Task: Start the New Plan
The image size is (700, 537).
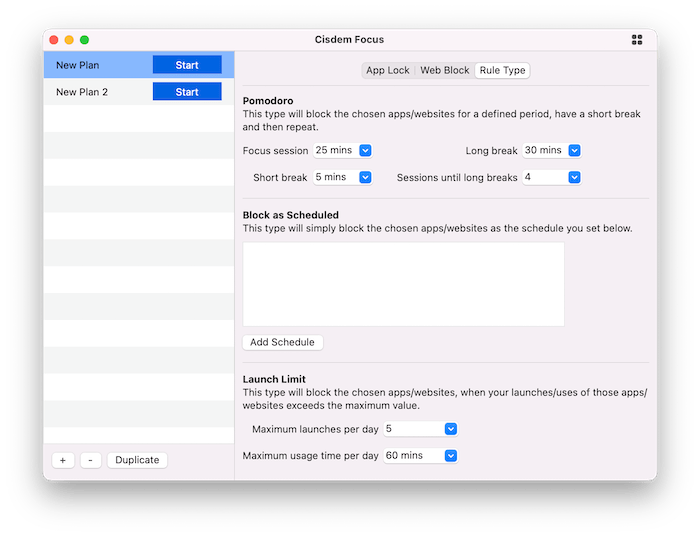Action: (187, 65)
